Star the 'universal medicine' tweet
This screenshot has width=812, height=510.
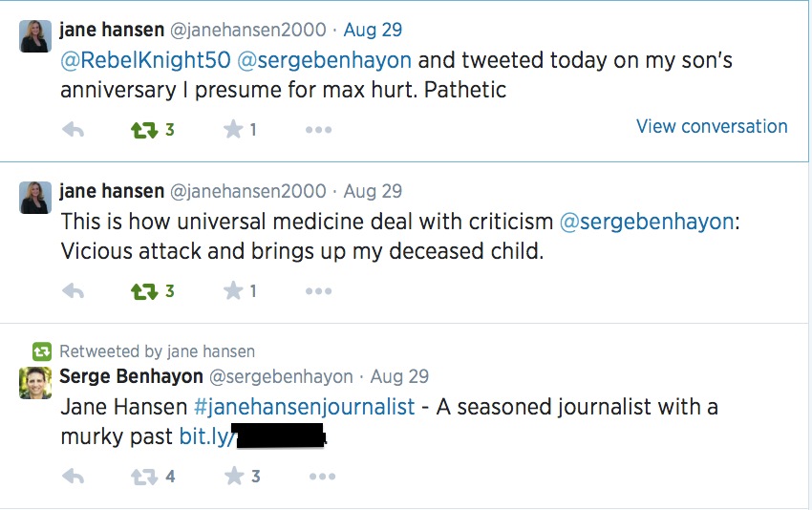[232, 291]
